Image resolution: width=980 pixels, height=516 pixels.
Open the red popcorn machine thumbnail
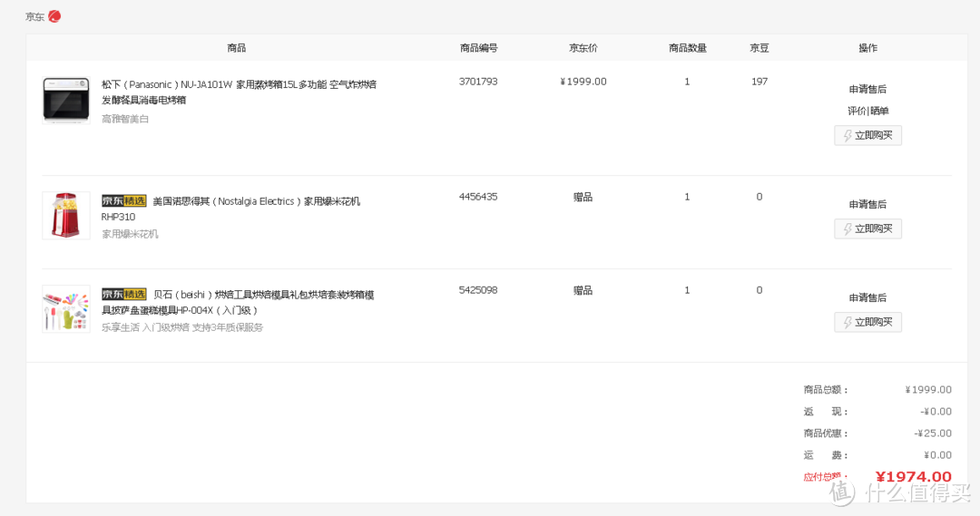[66, 216]
